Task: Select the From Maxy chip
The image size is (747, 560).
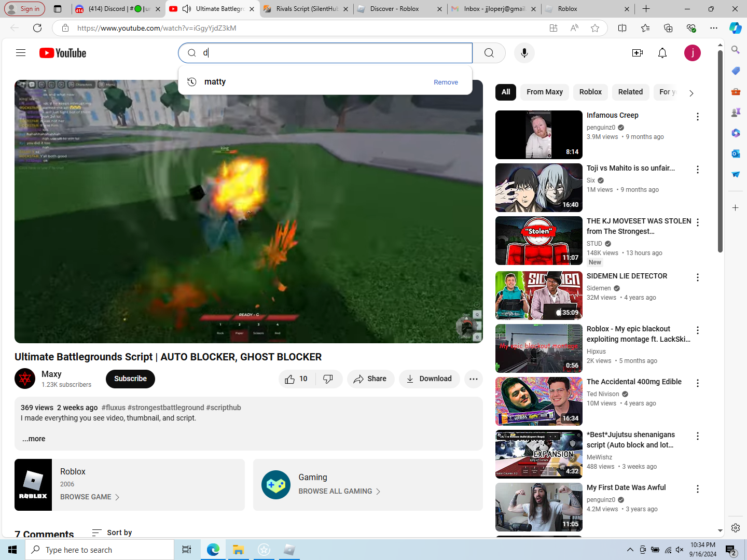Action: (545, 92)
